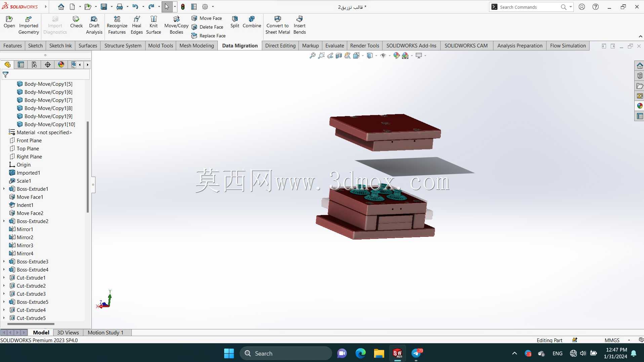This screenshot has height=362, width=644.
Task: Open Telegram from taskbar
Action: (x=416, y=353)
